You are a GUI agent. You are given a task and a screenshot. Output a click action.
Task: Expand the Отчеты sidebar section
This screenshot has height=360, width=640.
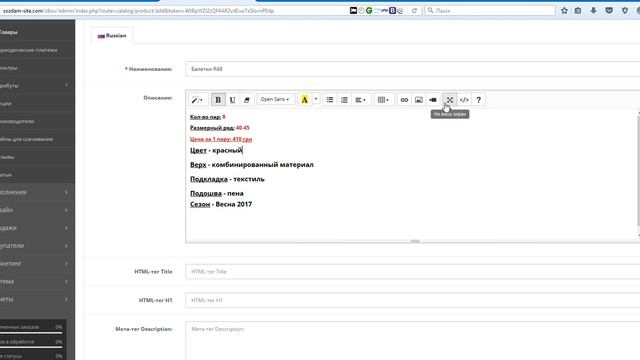37,300
